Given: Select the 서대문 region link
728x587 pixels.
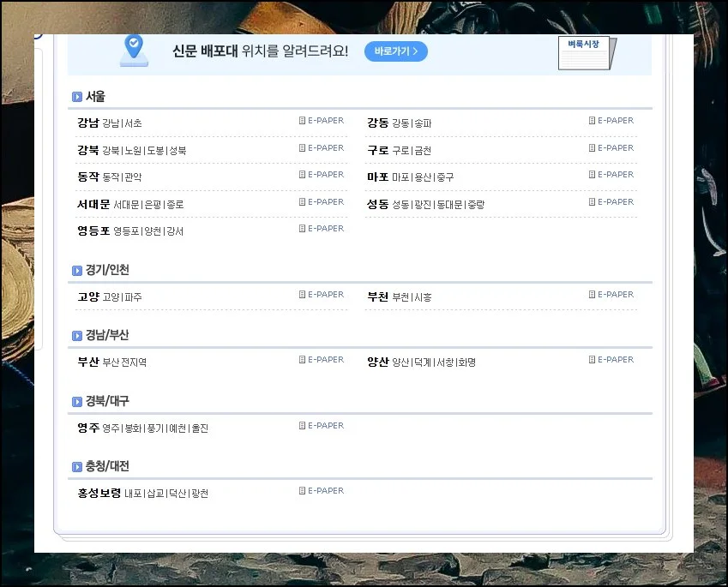Looking at the screenshot, I should click(x=93, y=204).
